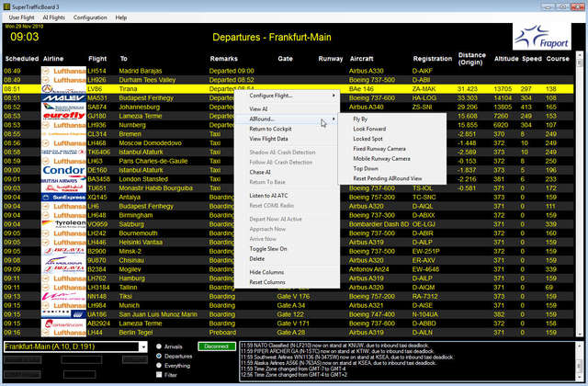Choose View AI from context menu
The height and width of the screenshot is (386, 588).
pos(287,109)
